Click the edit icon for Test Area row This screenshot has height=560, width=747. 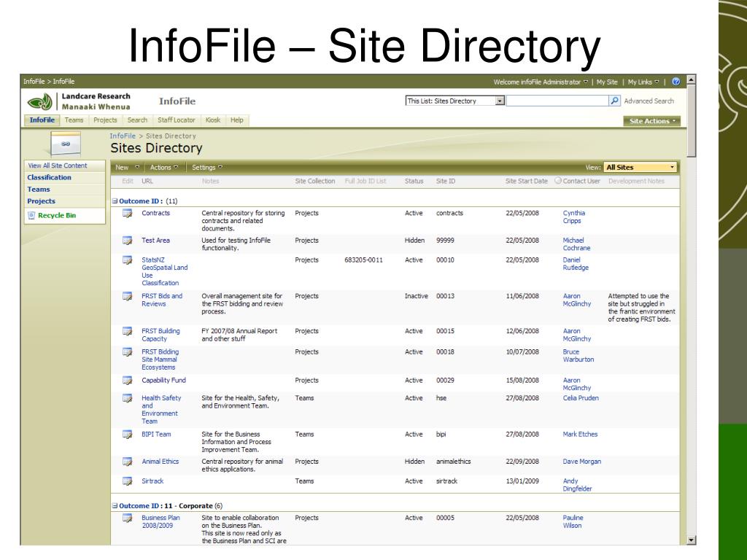pyautogui.click(x=127, y=241)
